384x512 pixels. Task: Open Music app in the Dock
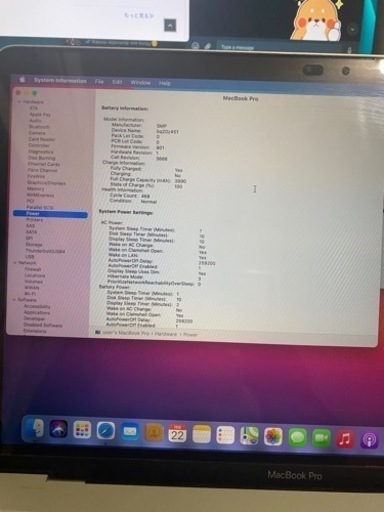[345, 439]
